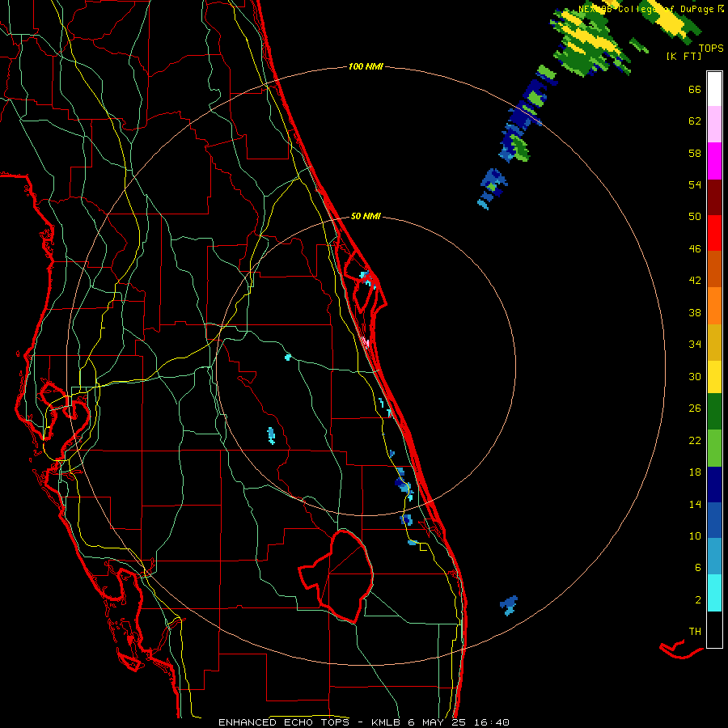Click the '26' legend value
This screenshot has width=728, height=728.
coord(695,408)
